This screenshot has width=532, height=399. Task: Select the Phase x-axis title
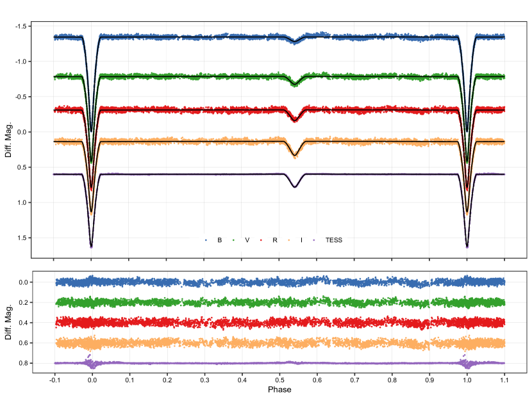279,389
